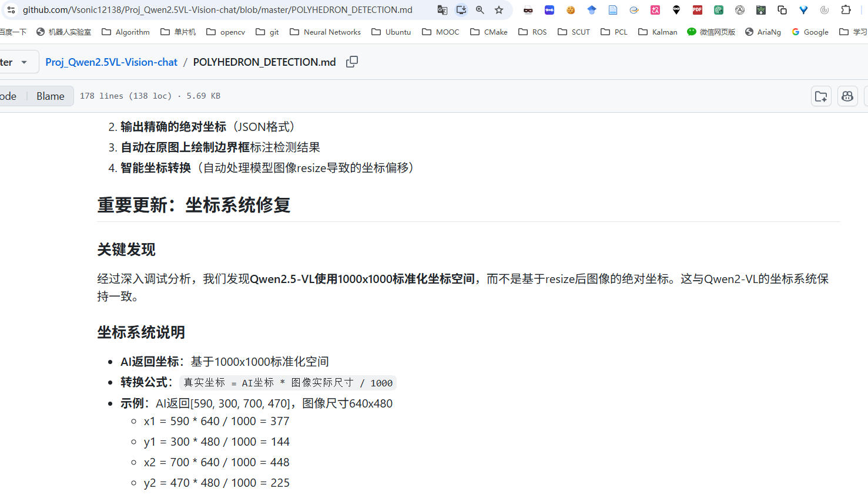868x495 pixels.
Task: Open the cookie extension icon
Action: coord(571,10)
